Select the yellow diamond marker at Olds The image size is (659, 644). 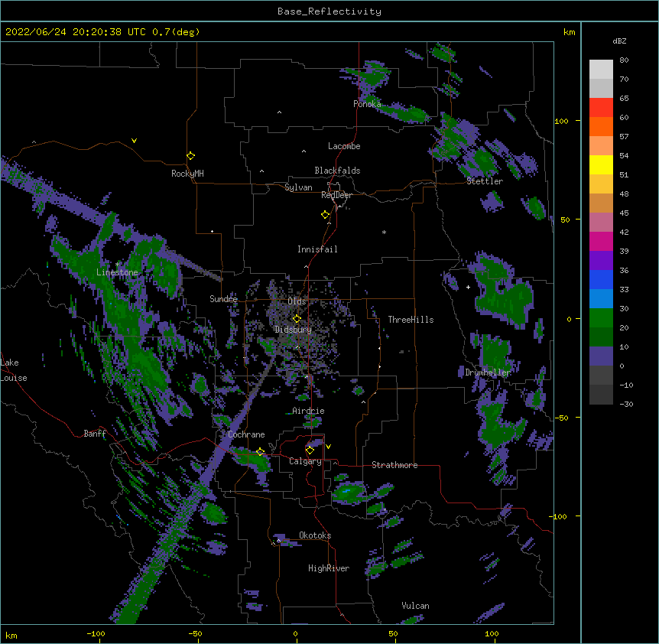click(x=297, y=319)
